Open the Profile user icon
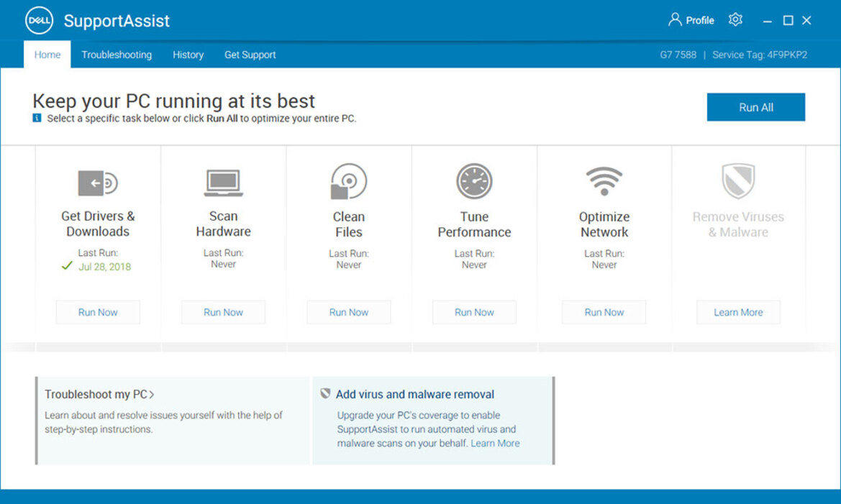The height and width of the screenshot is (504, 841). click(x=675, y=20)
